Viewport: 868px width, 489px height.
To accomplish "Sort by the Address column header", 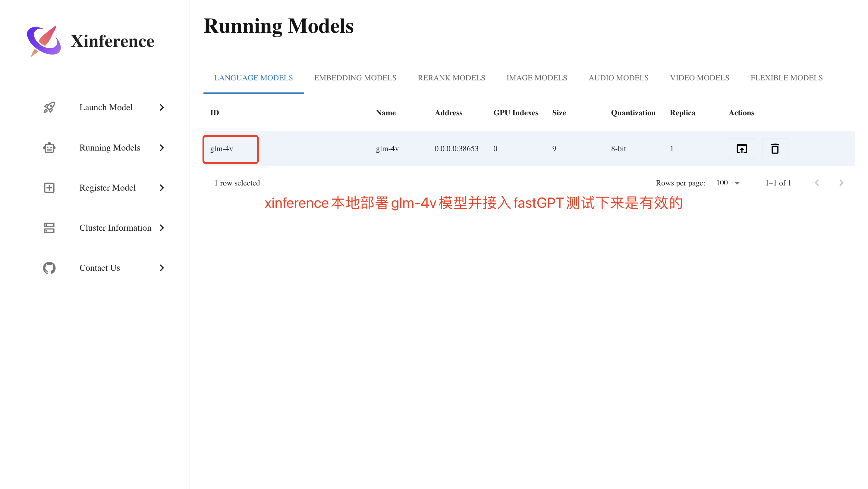I will pos(448,113).
